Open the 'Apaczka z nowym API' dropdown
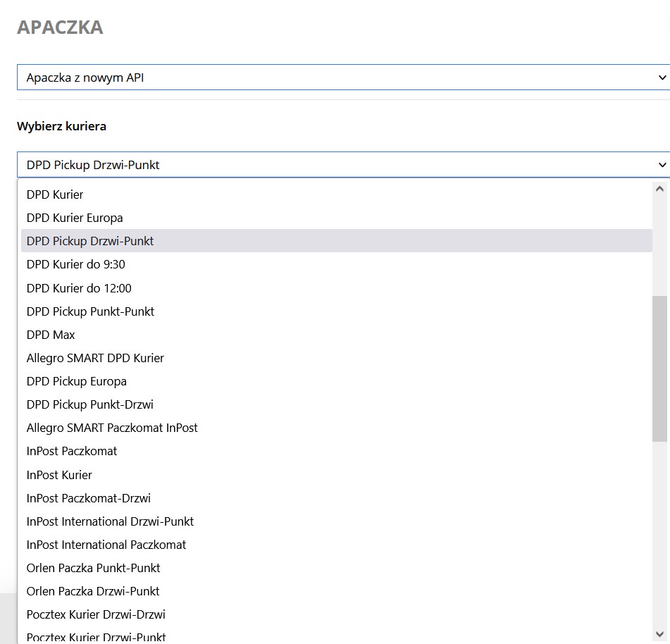 point(344,78)
